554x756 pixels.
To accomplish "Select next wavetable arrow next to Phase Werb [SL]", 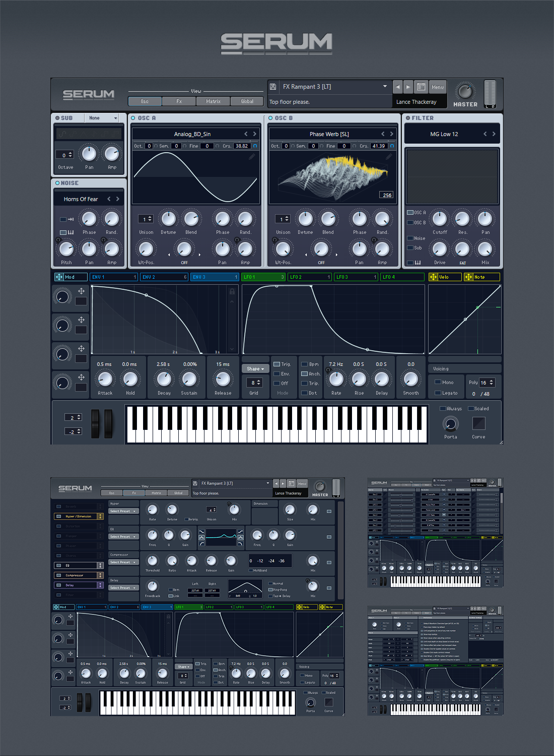I will [x=392, y=134].
